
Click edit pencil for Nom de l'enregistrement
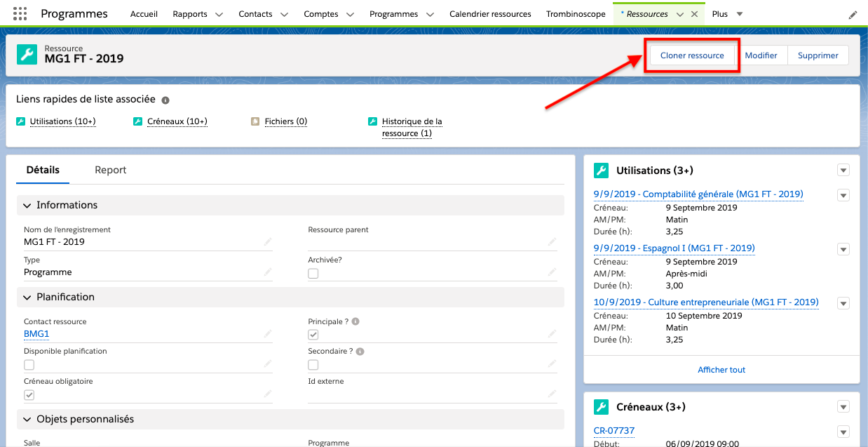[x=268, y=242]
